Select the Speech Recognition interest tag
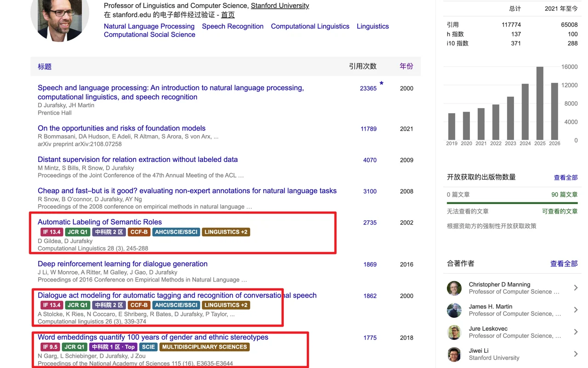The image size is (588, 368). 233,26
